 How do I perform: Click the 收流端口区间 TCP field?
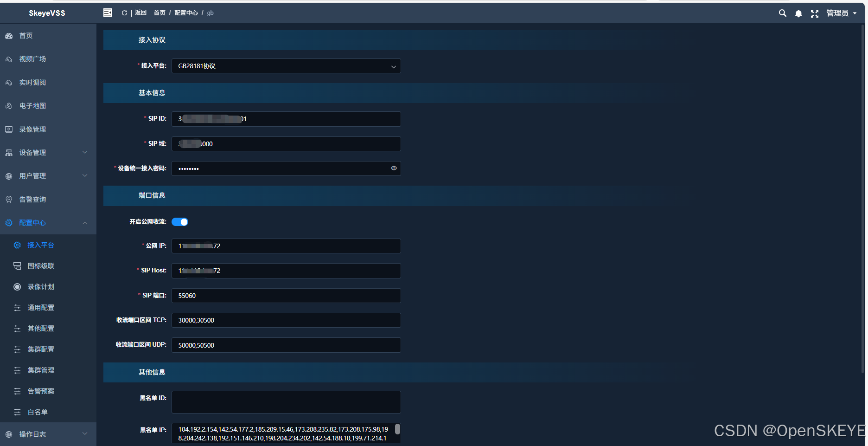click(286, 320)
